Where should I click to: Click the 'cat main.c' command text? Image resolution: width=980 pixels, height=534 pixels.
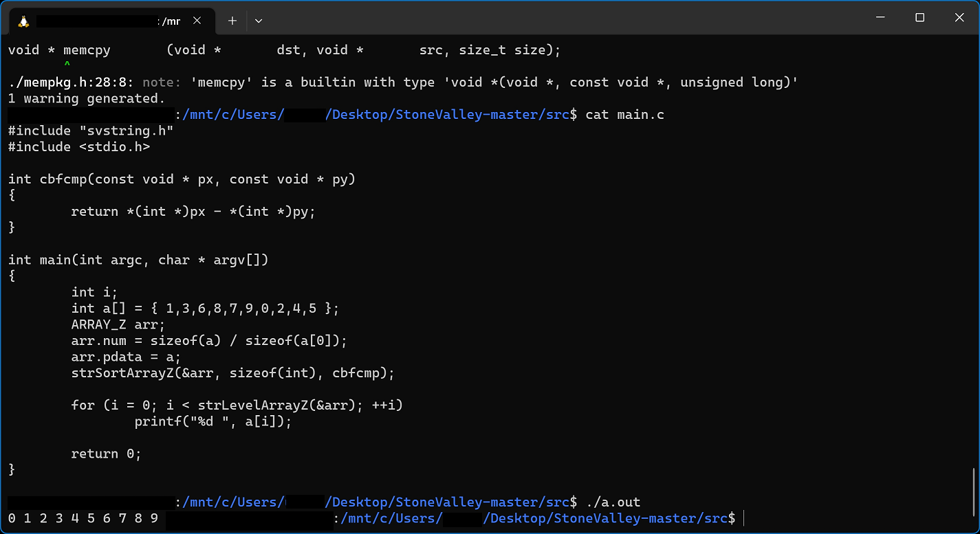[x=624, y=115]
